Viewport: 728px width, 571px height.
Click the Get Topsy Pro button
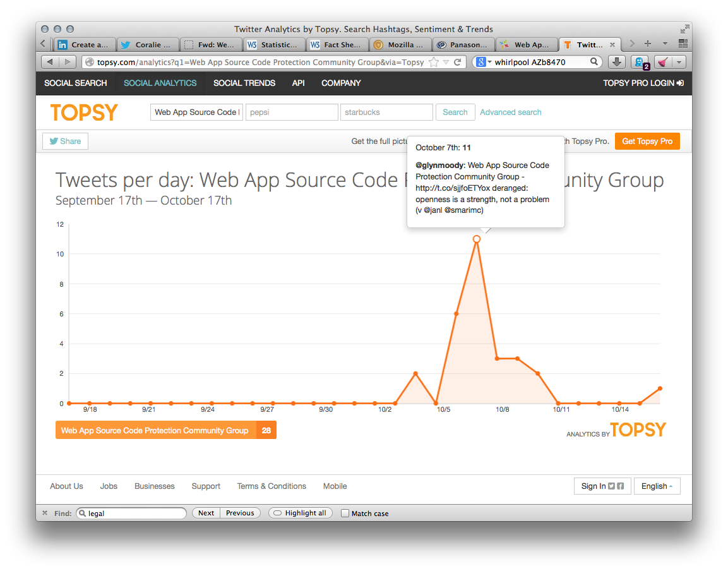point(647,141)
